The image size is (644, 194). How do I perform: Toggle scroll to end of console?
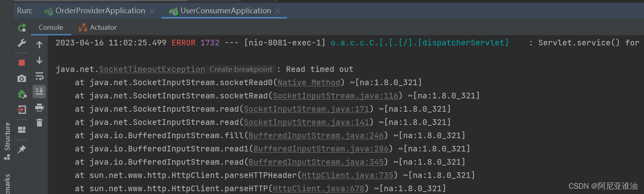tap(39, 92)
